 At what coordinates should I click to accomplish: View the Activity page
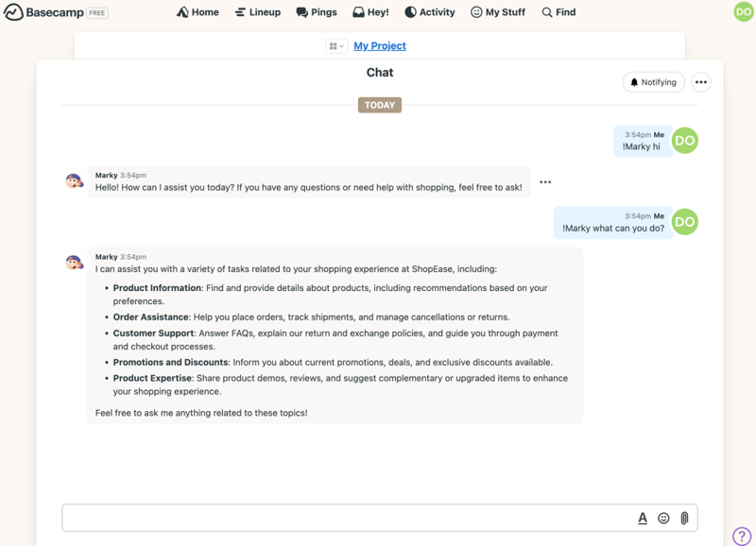pyautogui.click(x=429, y=12)
